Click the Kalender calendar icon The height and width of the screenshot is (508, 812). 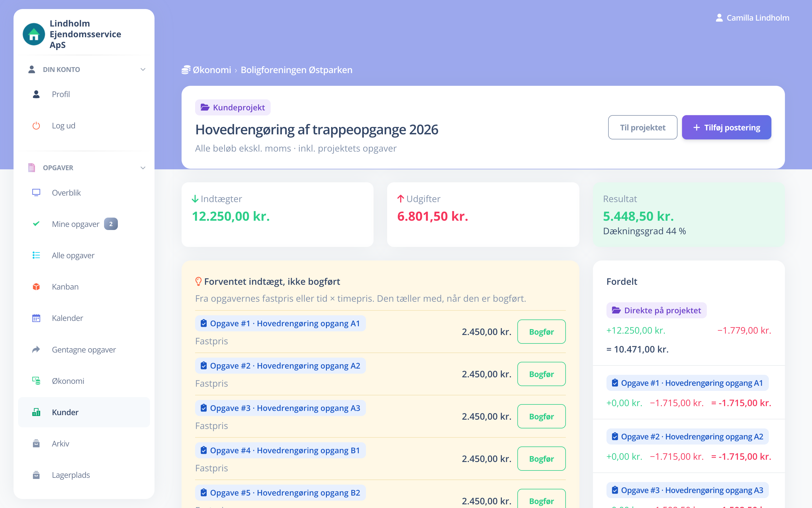tap(36, 318)
